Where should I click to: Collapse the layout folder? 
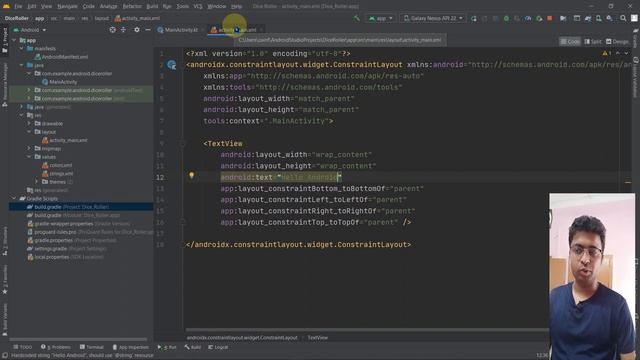[29, 132]
